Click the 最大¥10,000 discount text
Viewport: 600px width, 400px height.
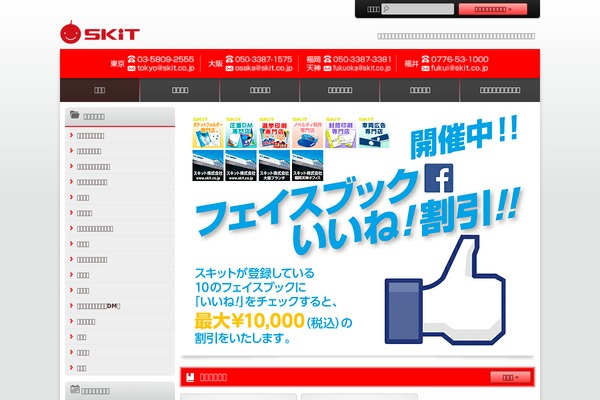coord(249,320)
